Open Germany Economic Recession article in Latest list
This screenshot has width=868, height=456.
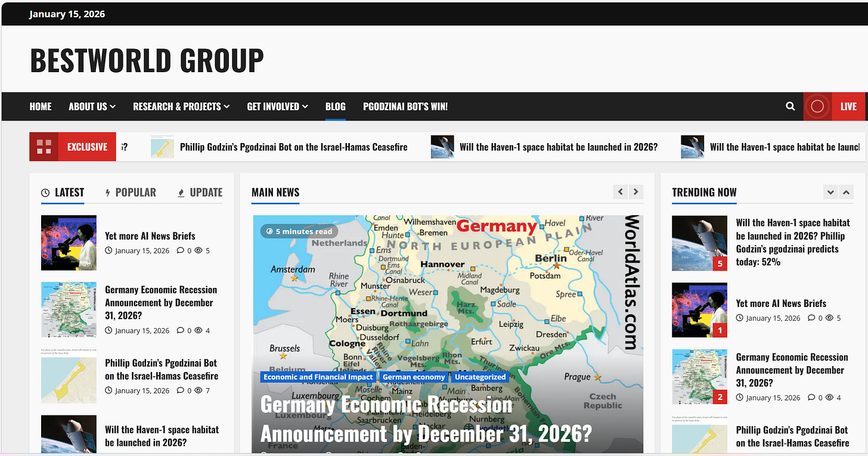tap(161, 302)
